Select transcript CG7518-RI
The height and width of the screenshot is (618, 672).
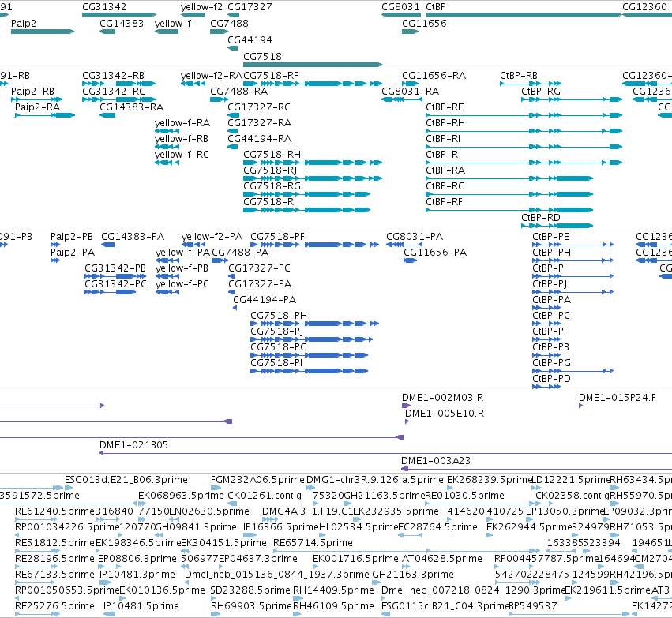269,202
